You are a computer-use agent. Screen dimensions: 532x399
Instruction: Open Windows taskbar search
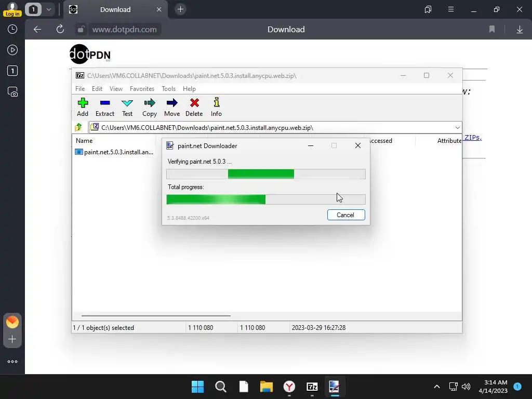tap(220, 387)
